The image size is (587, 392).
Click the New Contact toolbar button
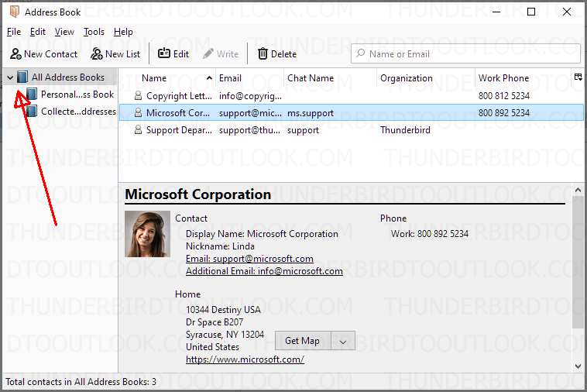tap(44, 54)
